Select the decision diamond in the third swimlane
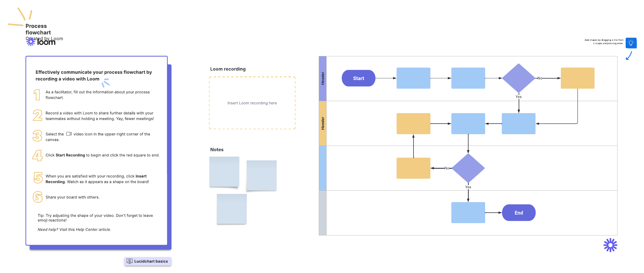Image resolution: width=644 pixels, height=273 pixels. pyautogui.click(x=468, y=168)
